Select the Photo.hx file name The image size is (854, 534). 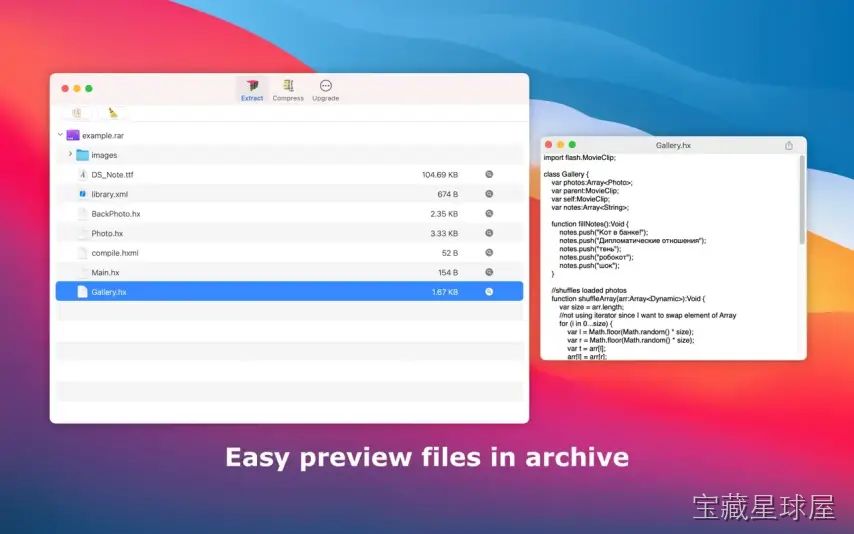click(x=107, y=234)
